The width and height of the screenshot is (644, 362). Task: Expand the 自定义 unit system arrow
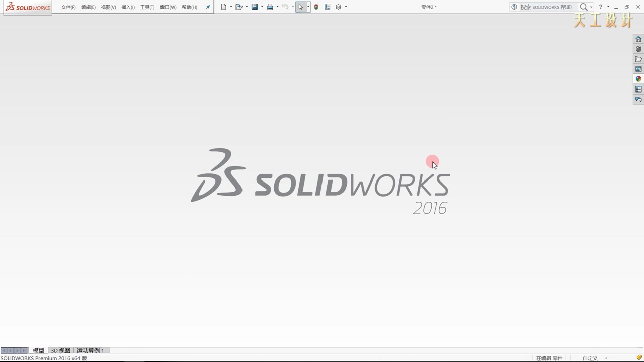point(606,358)
